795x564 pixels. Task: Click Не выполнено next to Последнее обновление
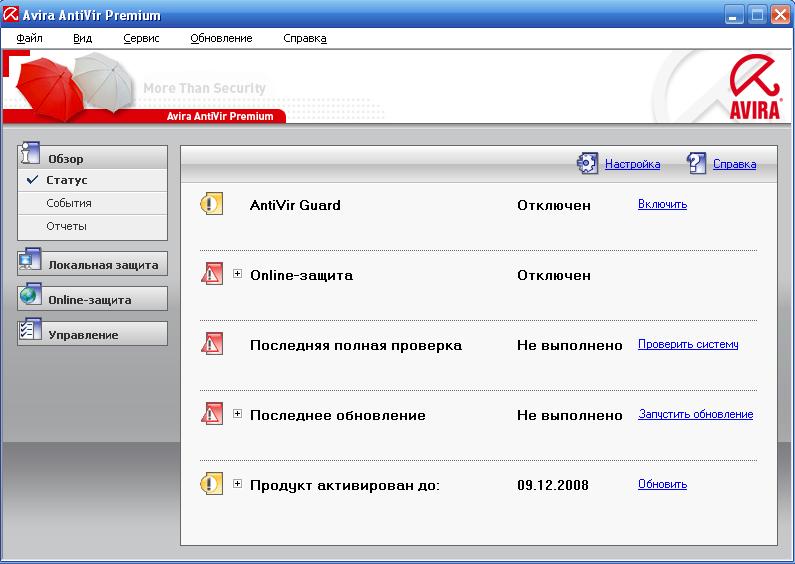pyautogui.click(x=569, y=415)
